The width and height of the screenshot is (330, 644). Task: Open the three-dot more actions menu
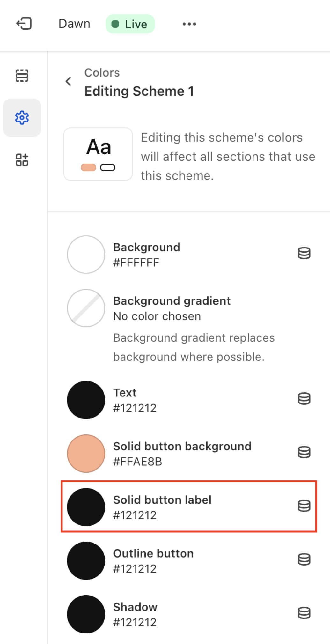click(189, 24)
